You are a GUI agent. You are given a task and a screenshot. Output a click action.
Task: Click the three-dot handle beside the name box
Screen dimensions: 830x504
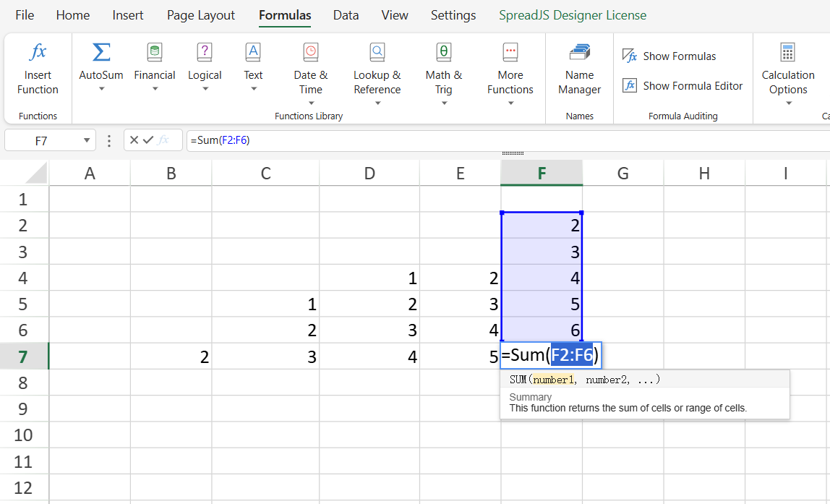pyautogui.click(x=109, y=140)
